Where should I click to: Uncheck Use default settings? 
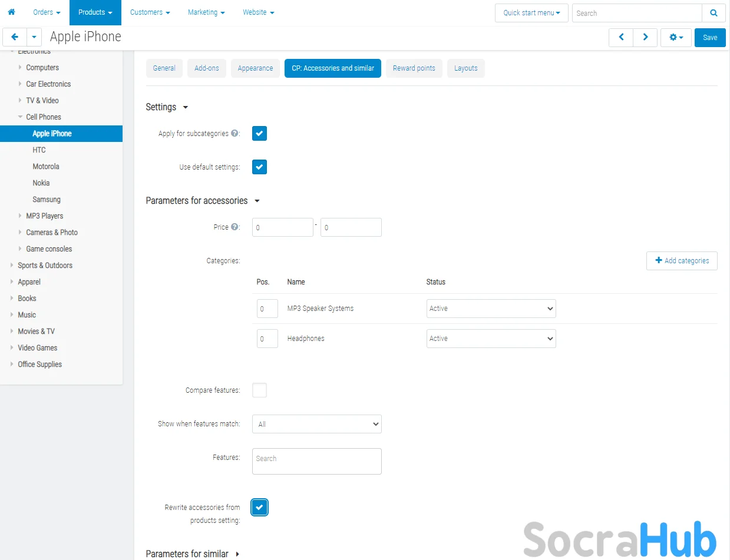pyautogui.click(x=260, y=167)
